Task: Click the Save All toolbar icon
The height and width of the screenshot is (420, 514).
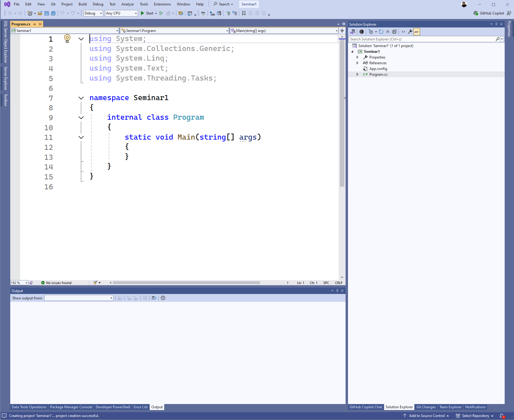Action: coord(53,13)
